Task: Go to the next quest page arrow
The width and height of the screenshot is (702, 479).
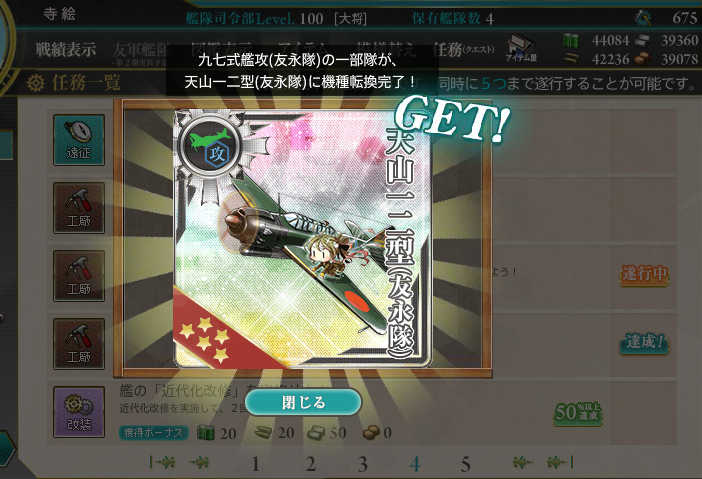Action: click(522, 462)
